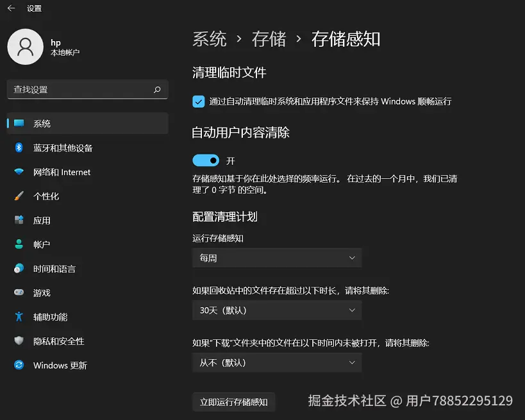This screenshot has width=525, height=420.
Task: Go to 存储 in the breadcrumb
Action: [269, 39]
